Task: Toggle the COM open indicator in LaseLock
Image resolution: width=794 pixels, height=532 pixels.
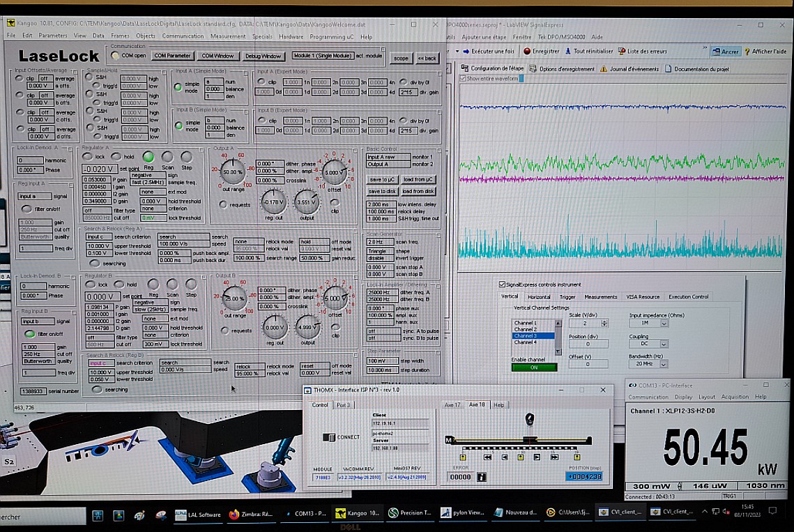Action: tap(115, 56)
